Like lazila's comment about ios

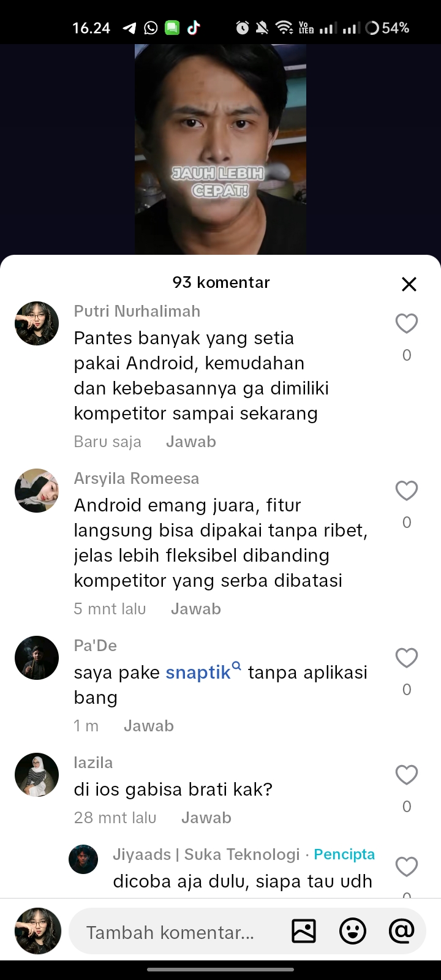407,775
